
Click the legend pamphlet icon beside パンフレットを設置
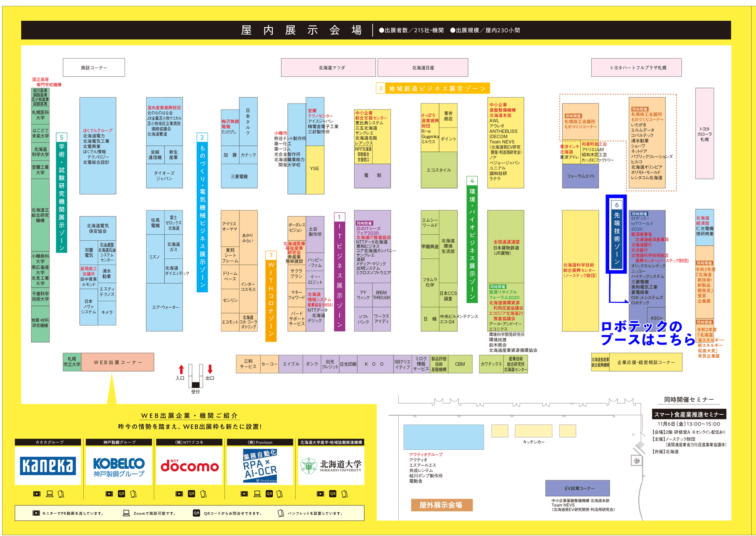[281, 513]
